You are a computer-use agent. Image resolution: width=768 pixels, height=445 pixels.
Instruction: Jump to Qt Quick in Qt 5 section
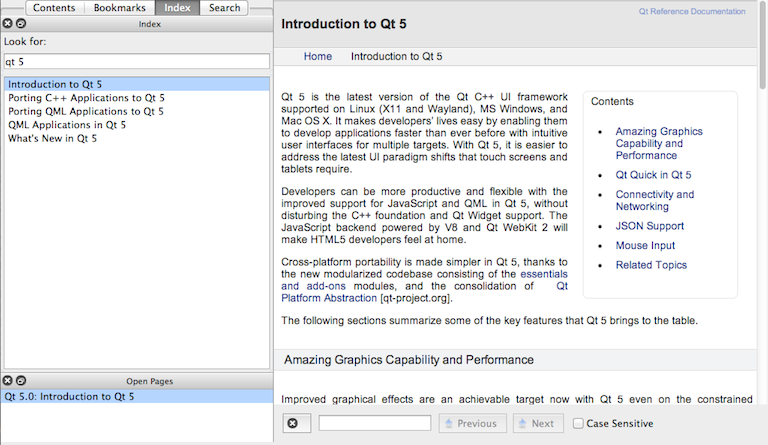653,175
